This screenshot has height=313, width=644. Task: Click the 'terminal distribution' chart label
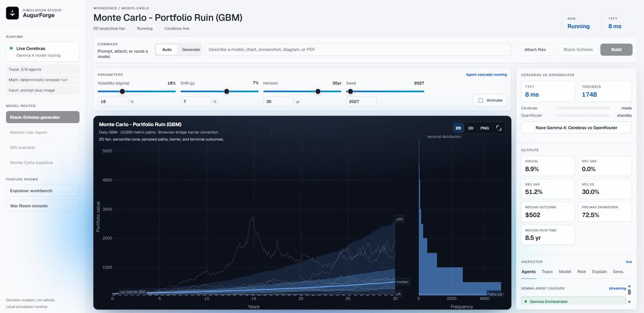coord(444,136)
